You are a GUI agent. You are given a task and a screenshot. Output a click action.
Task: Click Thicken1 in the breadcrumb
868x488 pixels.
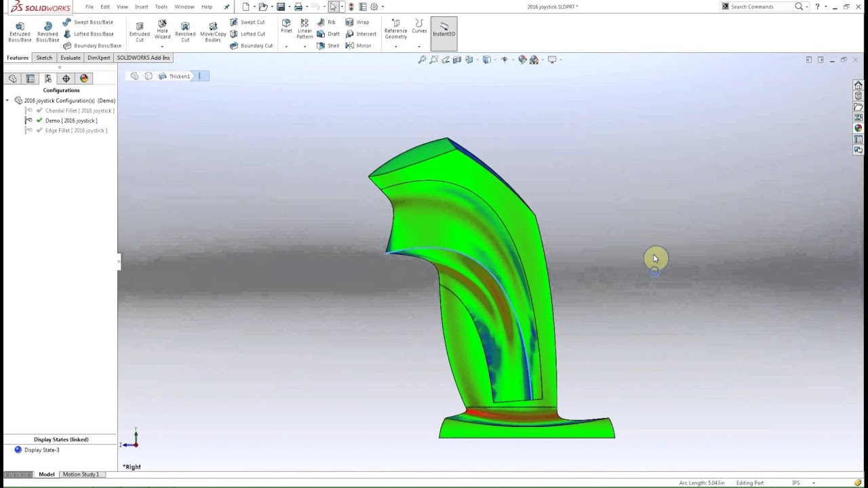click(179, 76)
